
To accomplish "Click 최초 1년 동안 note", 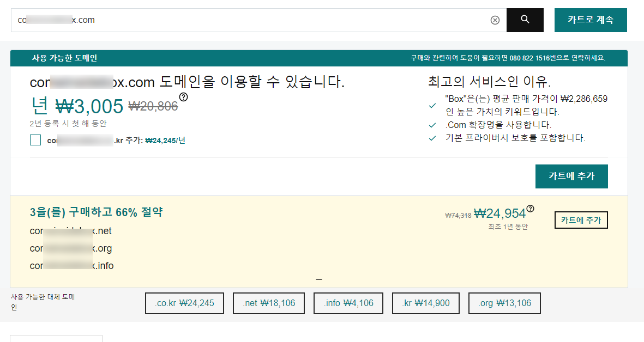I will pos(508,227).
